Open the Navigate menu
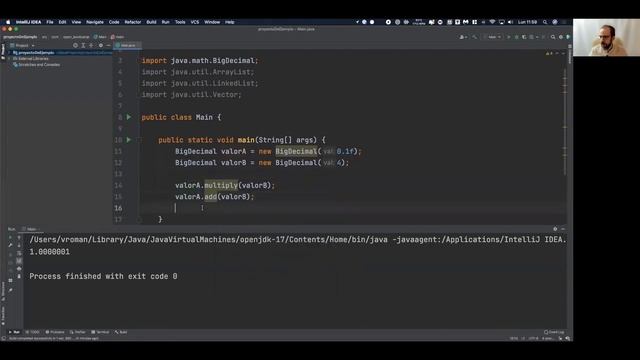The height and width of the screenshot is (360, 640). (x=95, y=22)
